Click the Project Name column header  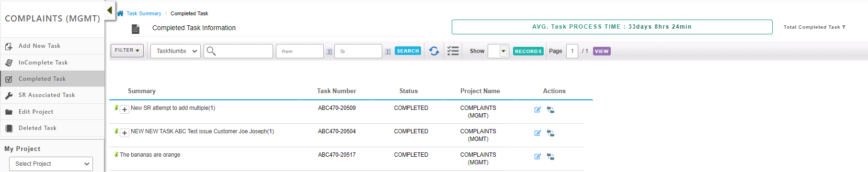pyautogui.click(x=480, y=91)
